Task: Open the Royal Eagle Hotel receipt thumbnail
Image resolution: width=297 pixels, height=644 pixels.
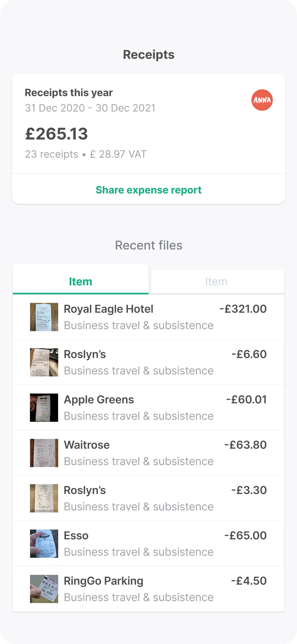Action: click(x=44, y=317)
